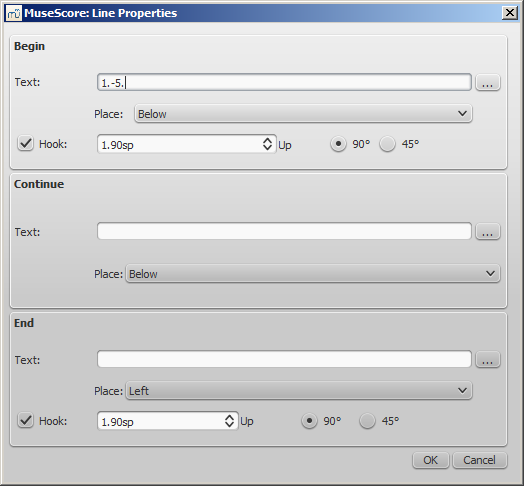Click the MuseScore icon in title bar

14,13
